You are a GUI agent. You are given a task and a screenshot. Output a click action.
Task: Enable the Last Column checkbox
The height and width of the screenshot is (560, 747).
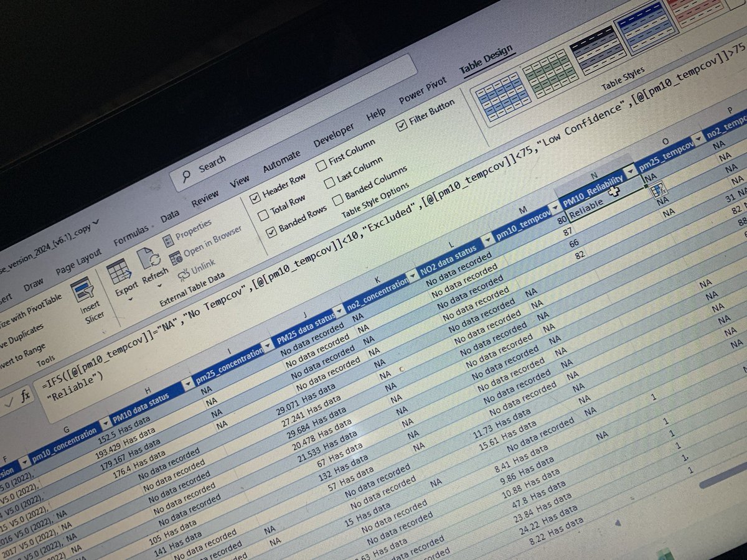point(329,183)
